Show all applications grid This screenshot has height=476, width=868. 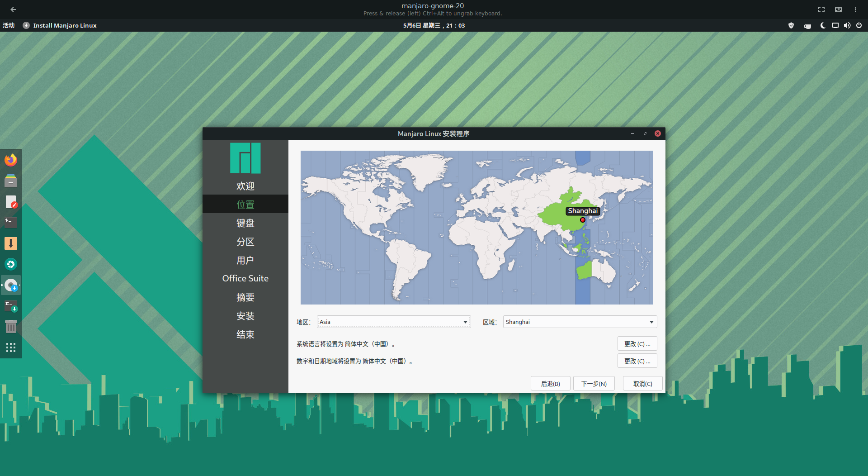11,347
